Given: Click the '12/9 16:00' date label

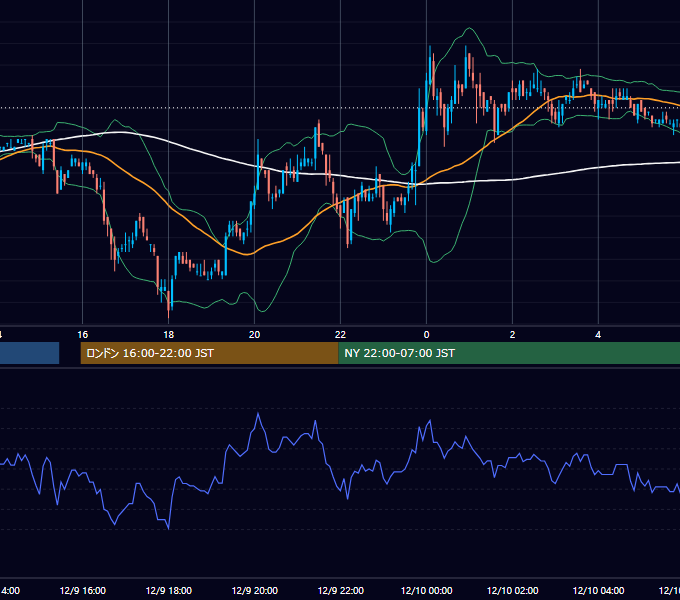Looking at the screenshot, I should pos(82,590).
